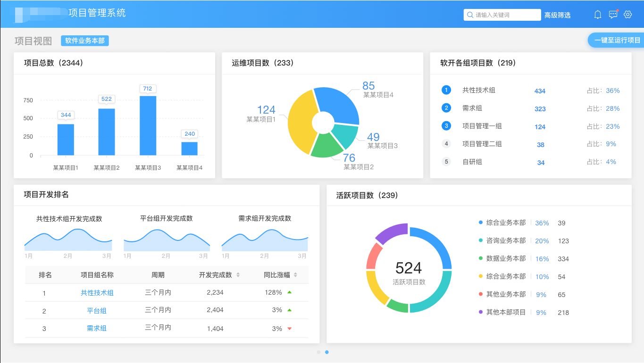Click rank 4 badge for 项目管理二组
The image size is (644, 363).
click(446, 144)
